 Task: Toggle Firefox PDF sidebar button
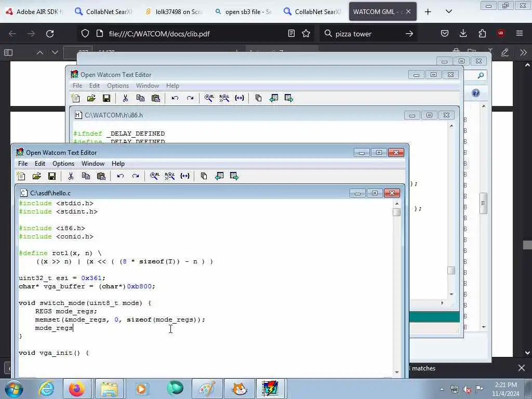pyautogui.click(x=8, y=52)
